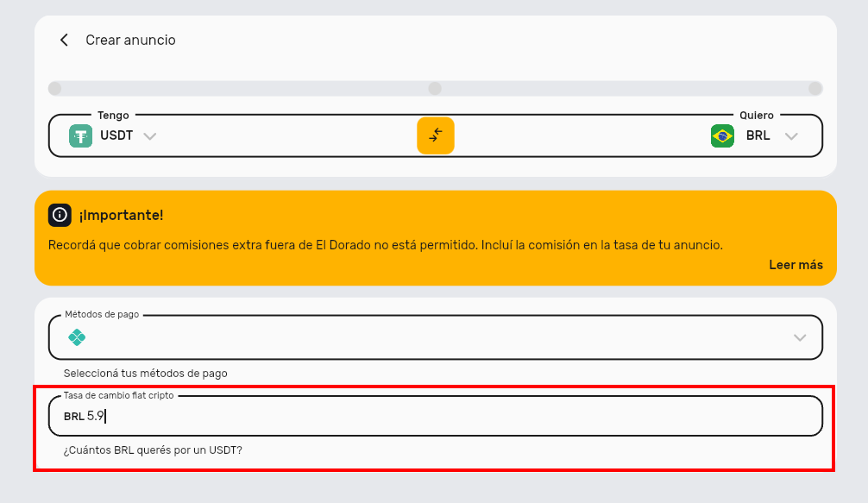Click the info icon beside ¡Importante!
Screen dimensions: 868x503
tap(60, 215)
